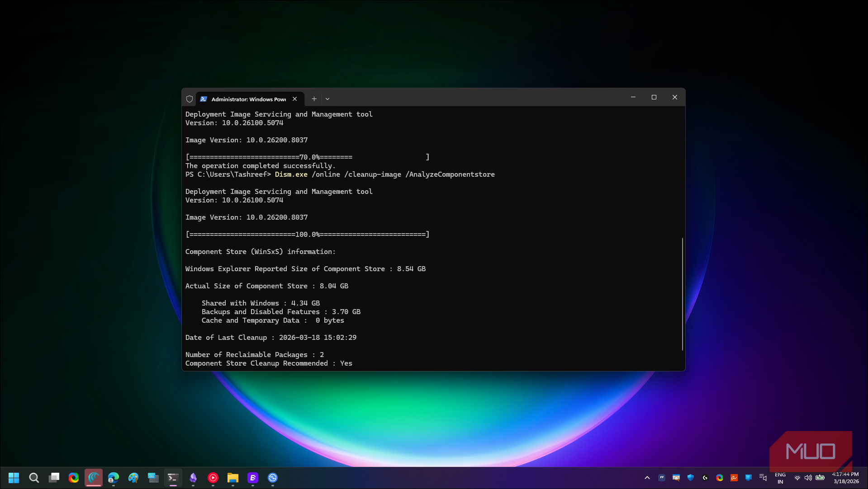Click the /AnalyzeComponentstore argument text
The image size is (868, 489).
450,174
